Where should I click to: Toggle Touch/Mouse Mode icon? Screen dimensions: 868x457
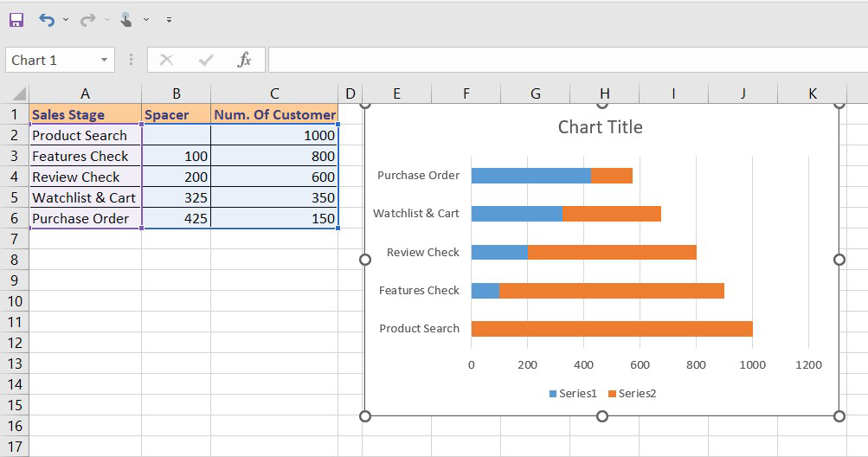click(x=126, y=19)
